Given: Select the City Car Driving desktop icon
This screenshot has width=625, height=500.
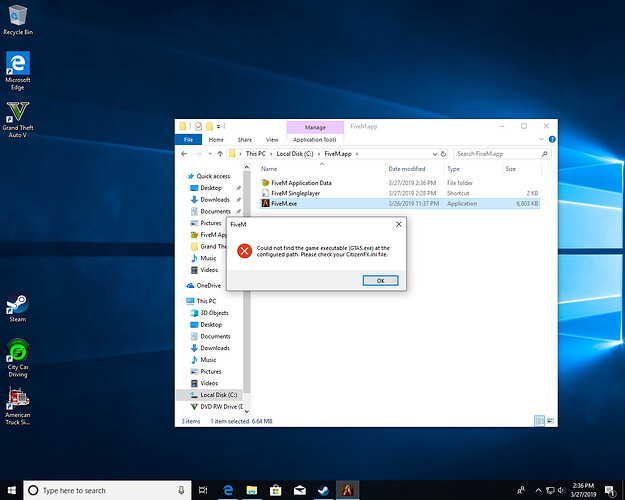Looking at the screenshot, I should coord(17,350).
